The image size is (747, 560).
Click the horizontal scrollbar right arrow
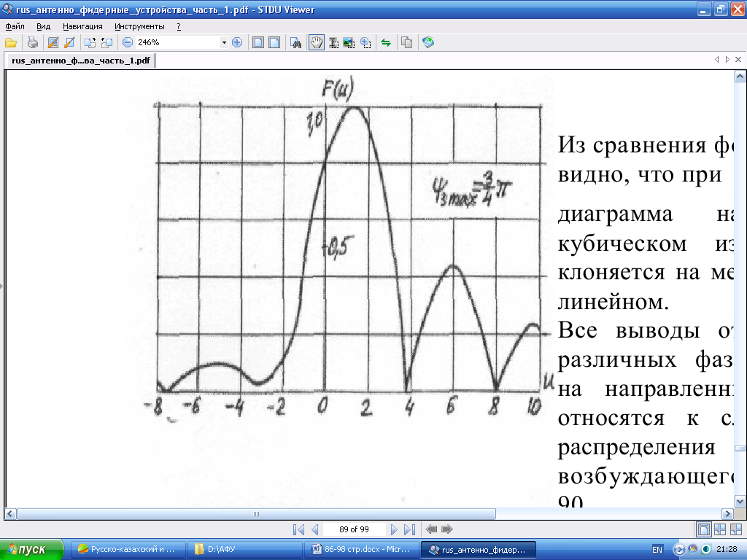pyautogui.click(x=727, y=514)
